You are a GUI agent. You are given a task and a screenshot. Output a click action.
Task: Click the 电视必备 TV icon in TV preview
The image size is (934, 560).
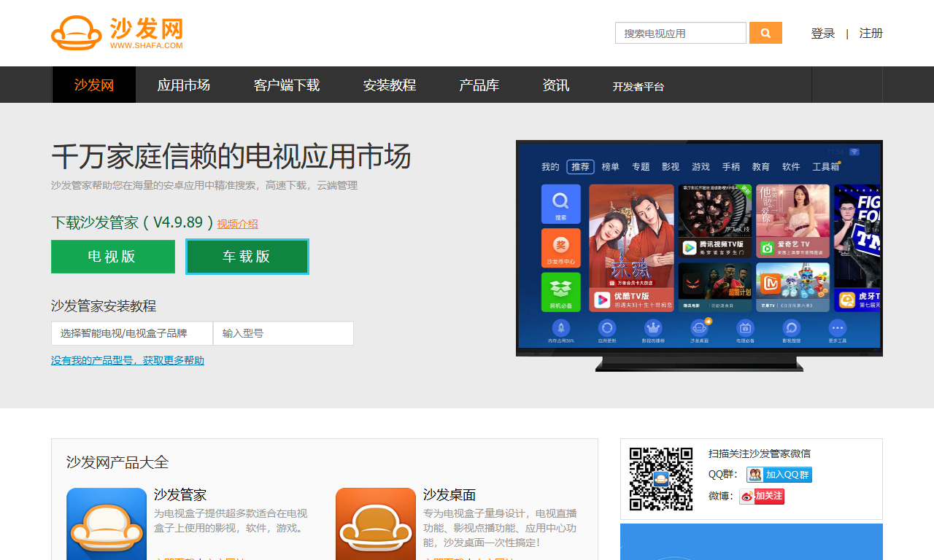745,328
